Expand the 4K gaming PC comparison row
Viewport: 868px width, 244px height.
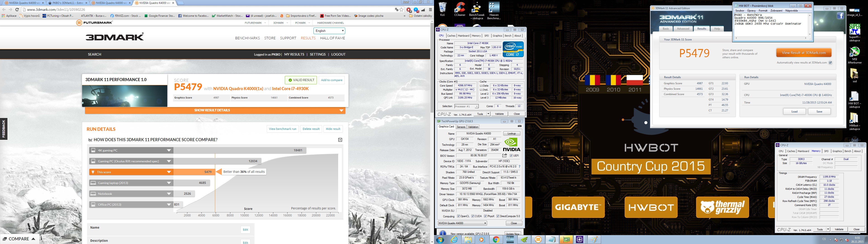point(131,150)
